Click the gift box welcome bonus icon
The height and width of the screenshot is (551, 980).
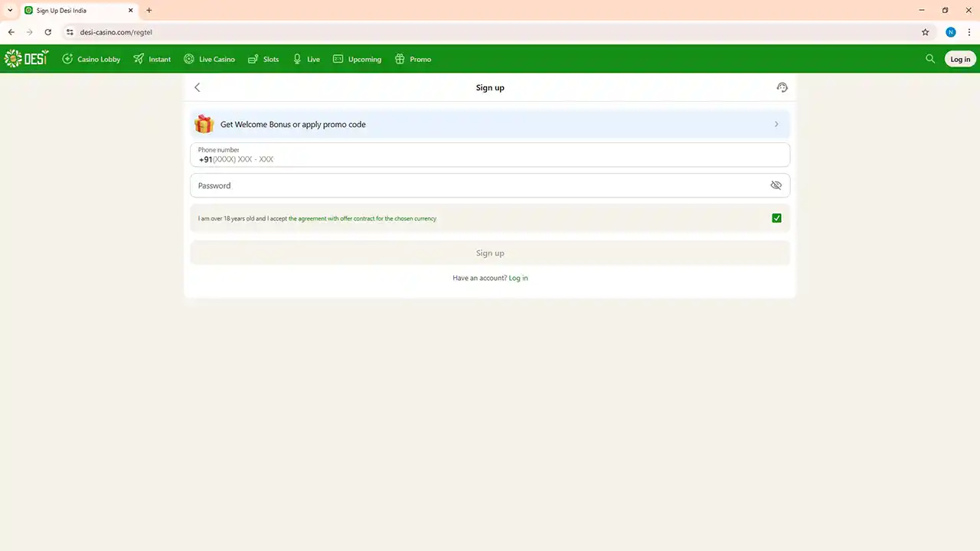(204, 124)
